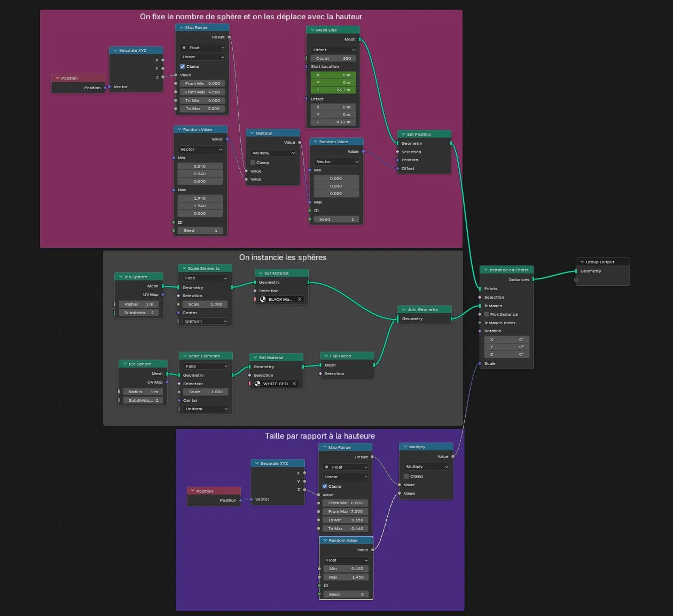The image size is (673, 616).
Task: Click the material sphere icon beside BLACK Ma...
Action: pos(263,299)
